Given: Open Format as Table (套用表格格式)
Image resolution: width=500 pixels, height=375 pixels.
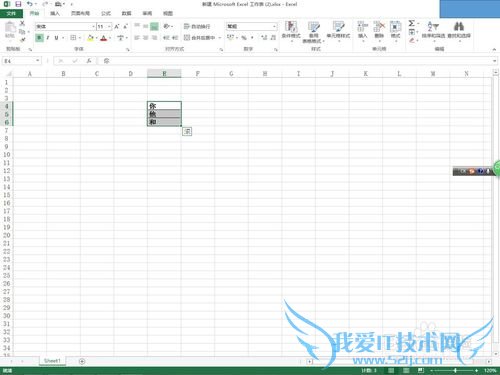Looking at the screenshot, I should 313,32.
